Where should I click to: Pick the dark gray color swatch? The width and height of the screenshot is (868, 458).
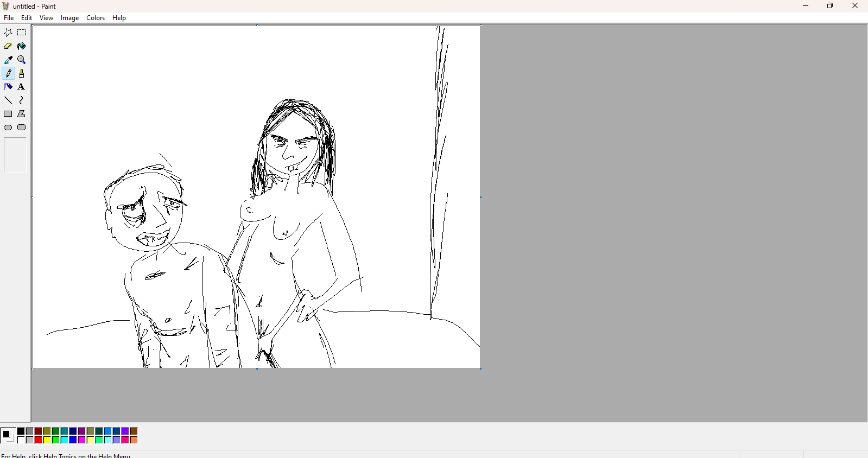(30, 431)
